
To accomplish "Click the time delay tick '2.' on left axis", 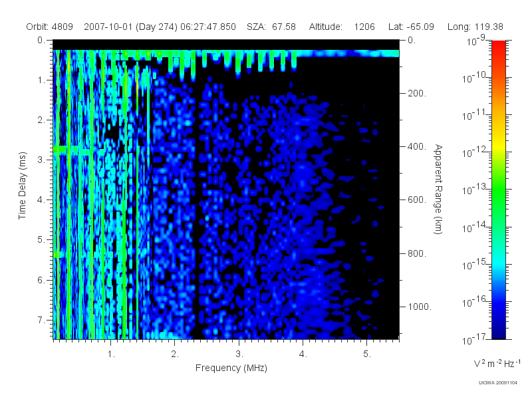I will (41, 120).
